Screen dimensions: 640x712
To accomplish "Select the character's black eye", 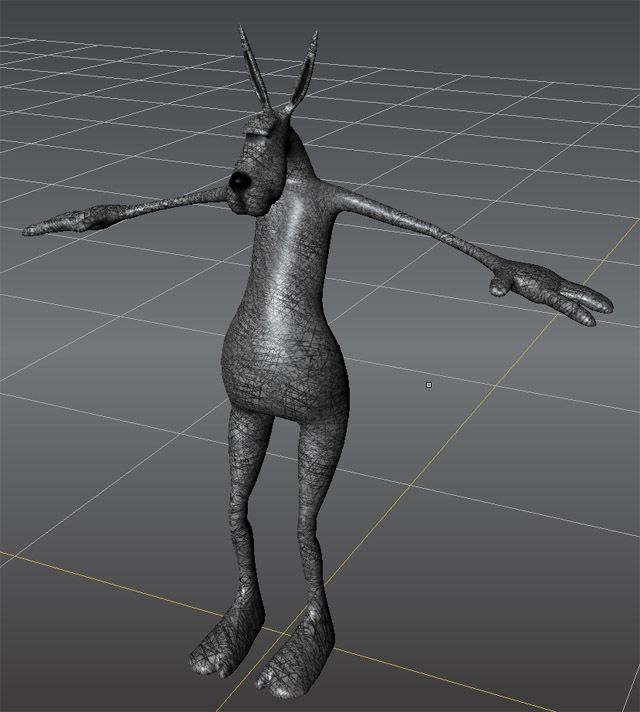I will [x=240, y=180].
